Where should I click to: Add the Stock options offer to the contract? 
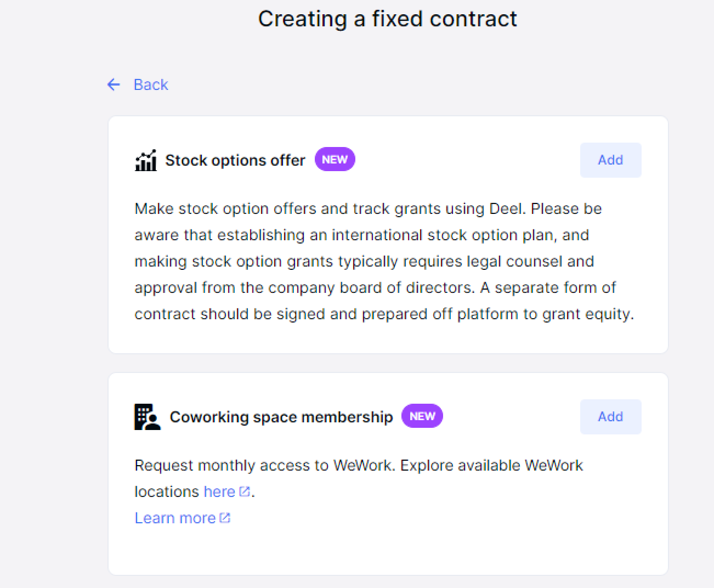coord(610,160)
